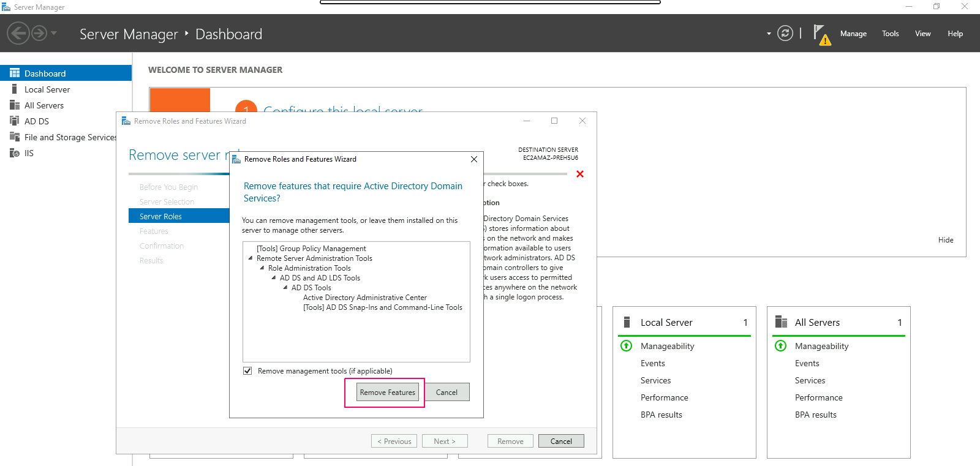Open the notifications flag with warning
This screenshot has height=466, width=980.
[821, 35]
